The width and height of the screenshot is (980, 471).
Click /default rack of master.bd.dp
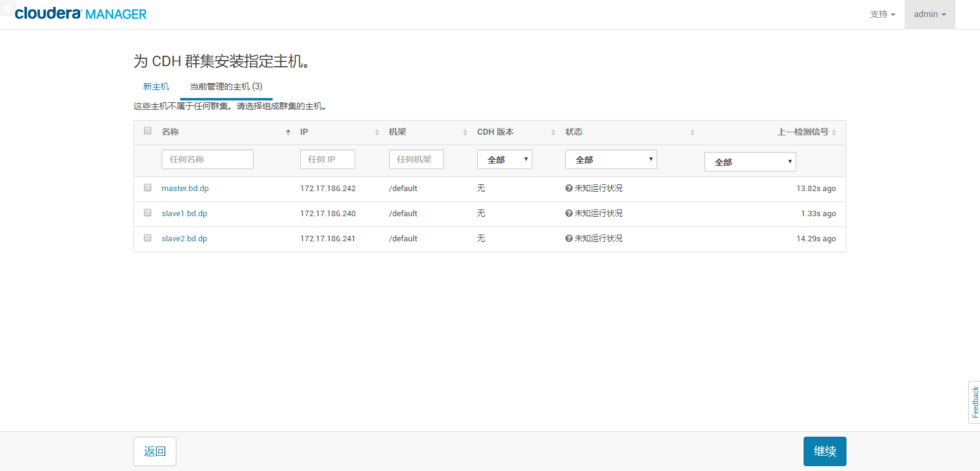tap(403, 188)
